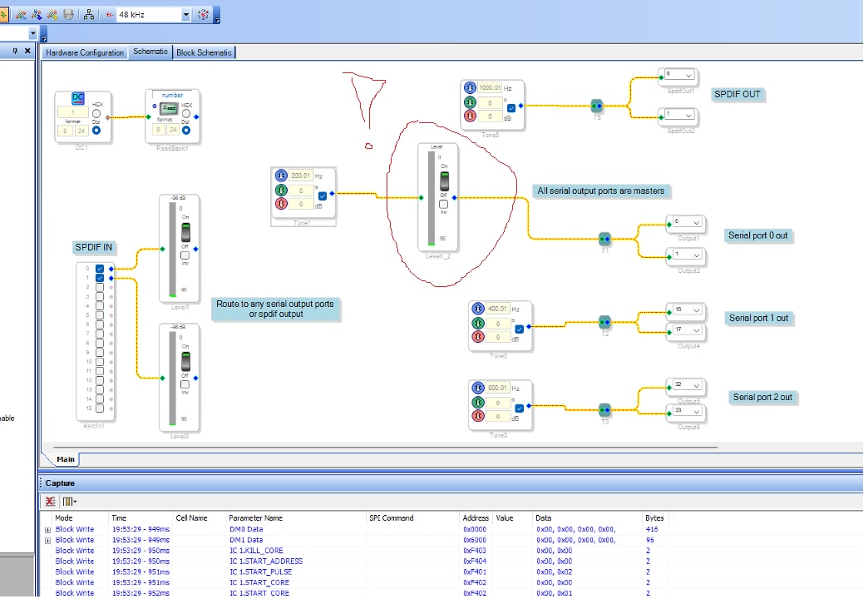
Task: Click the yellow-star compile icon beside the save icon
Action: pos(52,14)
